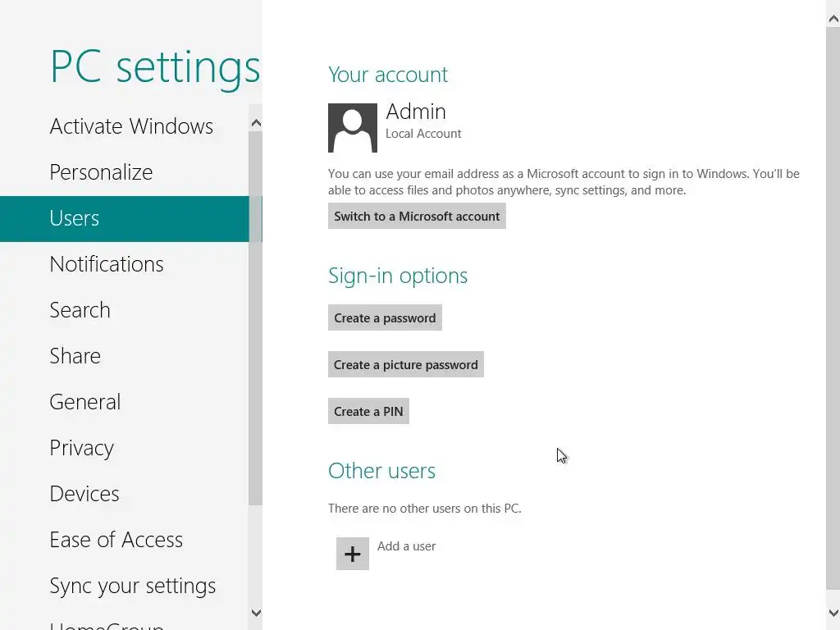This screenshot has width=840, height=630.
Task: Click the PC settings title
Action: (x=155, y=68)
